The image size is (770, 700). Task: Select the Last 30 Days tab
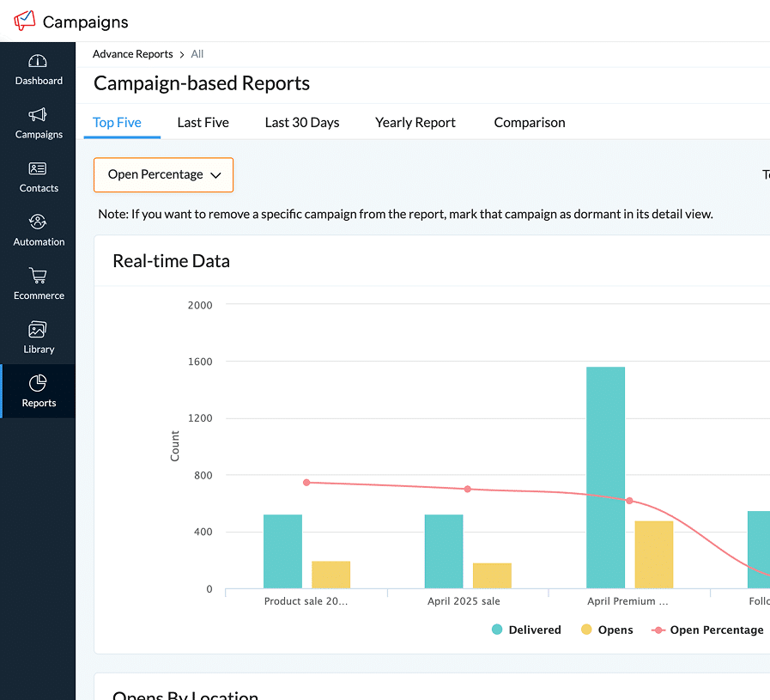[x=302, y=123]
